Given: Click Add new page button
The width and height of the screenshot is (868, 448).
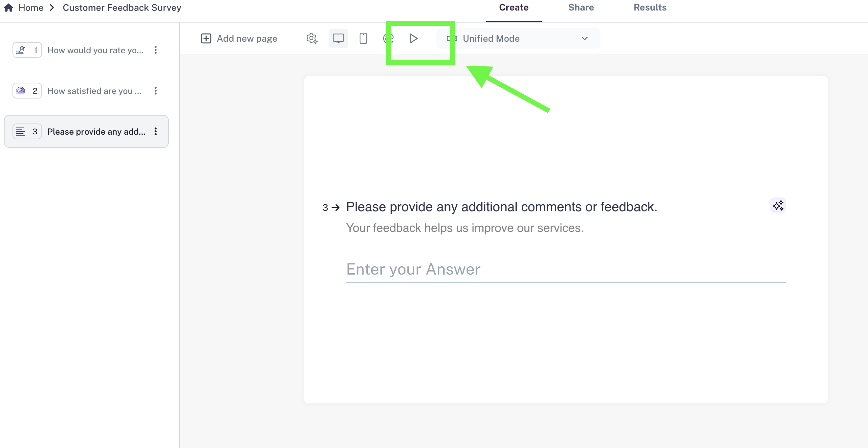Looking at the screenshot, I should pos(239,38).
